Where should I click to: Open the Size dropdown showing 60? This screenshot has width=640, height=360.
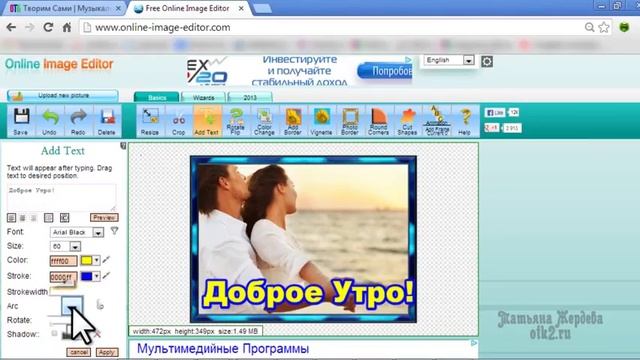[x=65, y=247]
